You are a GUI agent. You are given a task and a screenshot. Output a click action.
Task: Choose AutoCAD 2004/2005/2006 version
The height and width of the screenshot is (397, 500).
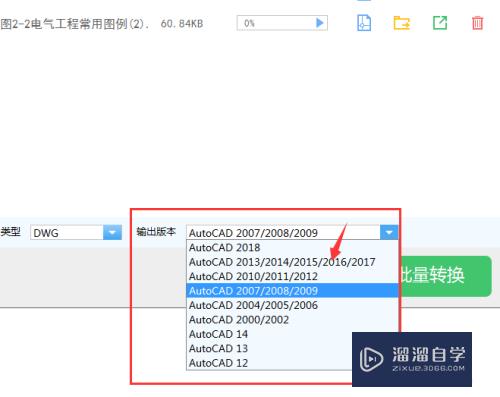[x=292, y=305]
